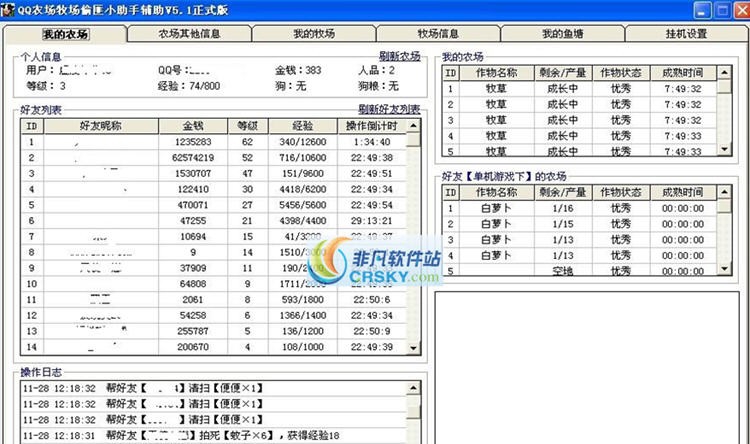The width and height of the screenshot is (750, 444).
Task: Click 7:49:33 time in row 4 of 我的农场
Action: [x=683, y=136]
